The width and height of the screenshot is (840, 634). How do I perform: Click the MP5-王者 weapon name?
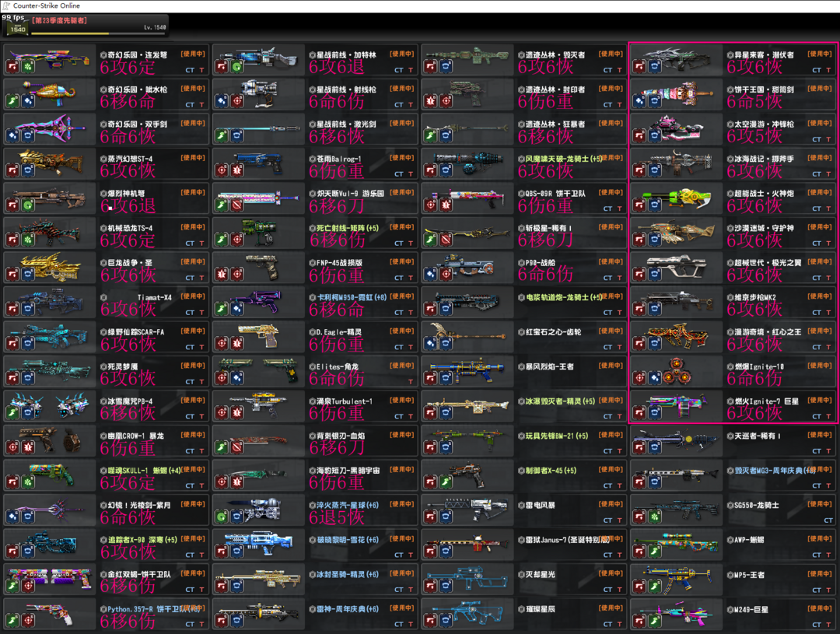click(750, 575)
